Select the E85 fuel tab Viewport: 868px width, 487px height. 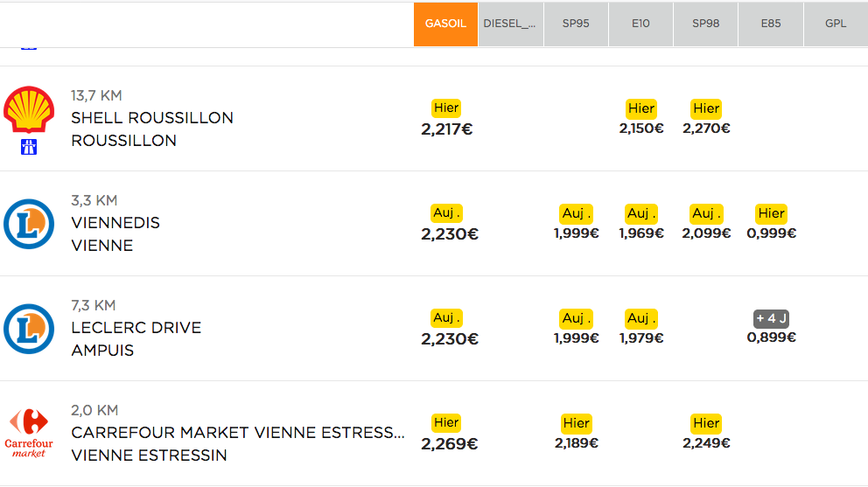pyautogui.click(x=771, y=24)
